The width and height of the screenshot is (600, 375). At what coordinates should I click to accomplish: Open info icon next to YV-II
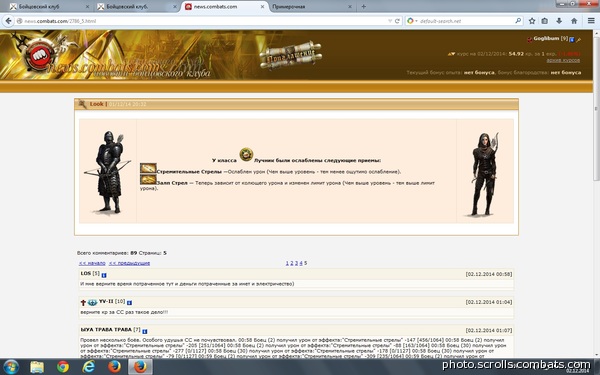tap(129, 303)
